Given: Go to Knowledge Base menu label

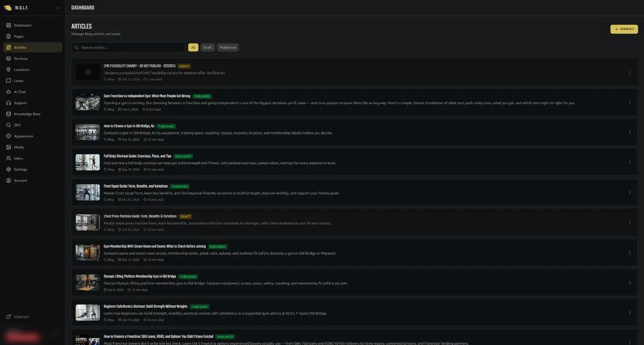Looking at the screenshot, I should click(27, 114).
